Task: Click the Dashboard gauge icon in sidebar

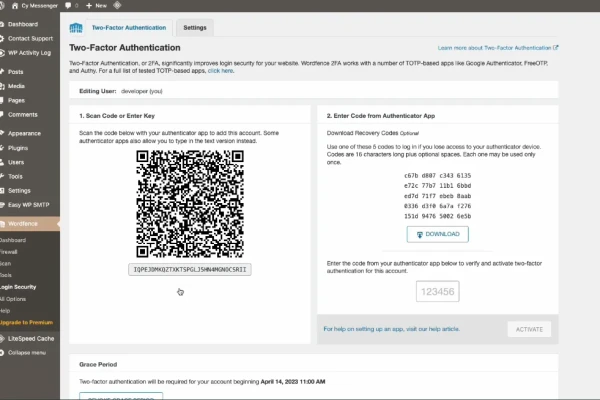Action: [x=2, y=24]
